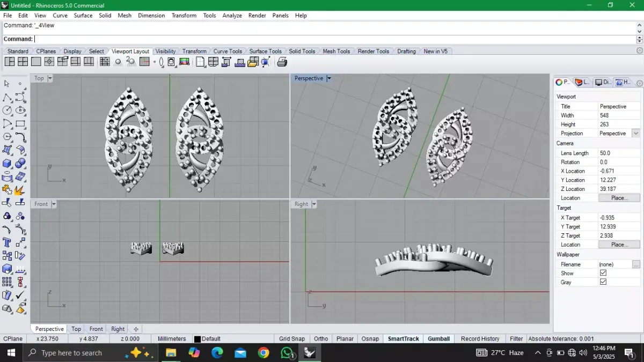Click the Boolean union spheres icon

point(20,163)
